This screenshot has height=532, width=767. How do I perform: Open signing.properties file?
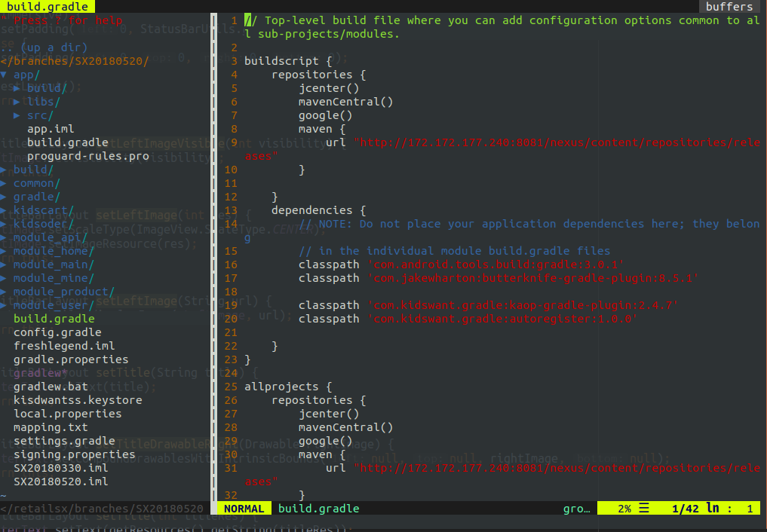coord(75,455)
